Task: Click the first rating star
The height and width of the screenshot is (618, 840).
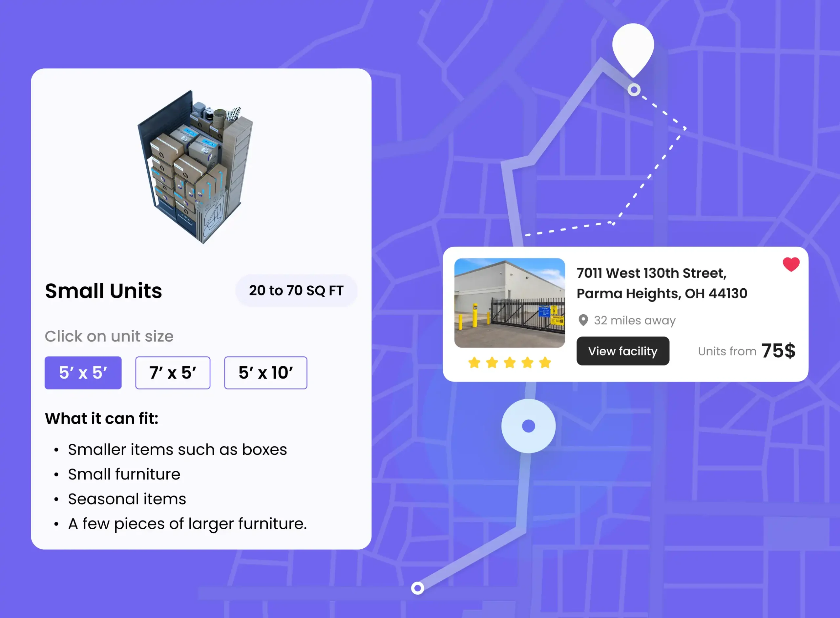Action: click(x=474, y=363)
